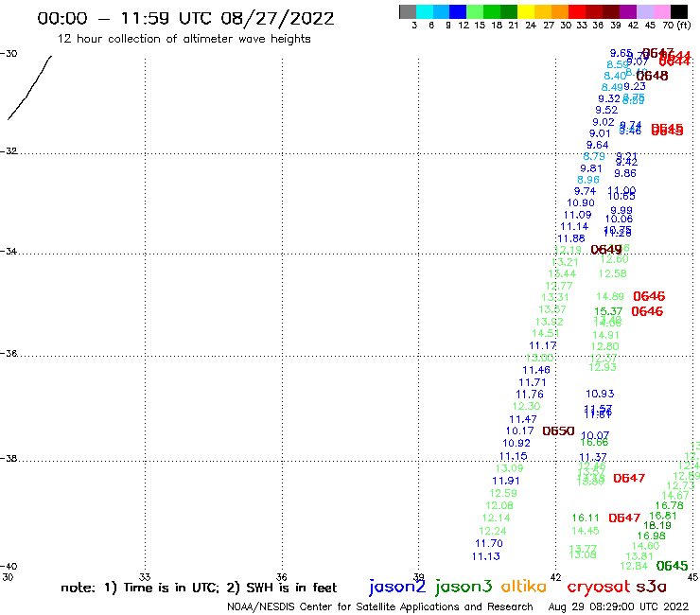The width and height of the screenshot is (700, 615).
Task: Click the cyan 3–6 ft legend swatch
Action: pos(425,11)
